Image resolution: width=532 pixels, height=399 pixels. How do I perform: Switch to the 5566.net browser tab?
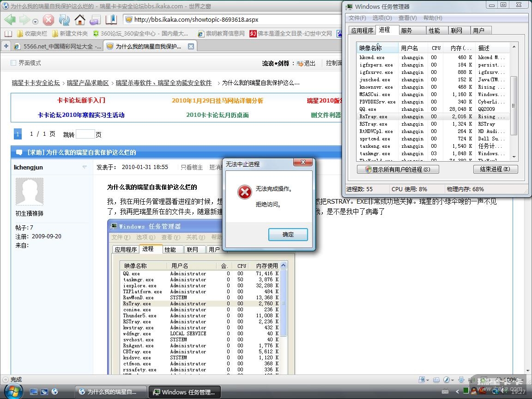57,47
